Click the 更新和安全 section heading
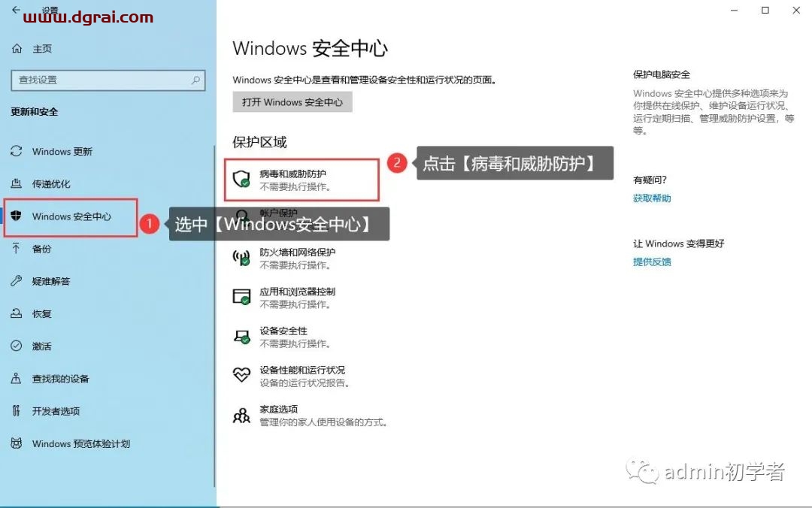The image size is (812, 508). [x=34, y=112]
